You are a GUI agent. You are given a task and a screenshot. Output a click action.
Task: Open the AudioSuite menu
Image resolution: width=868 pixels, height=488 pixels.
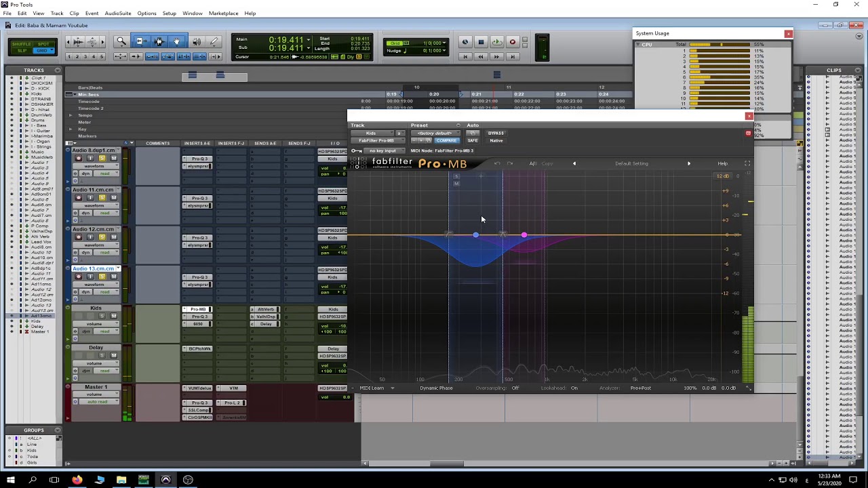[118, 14]
